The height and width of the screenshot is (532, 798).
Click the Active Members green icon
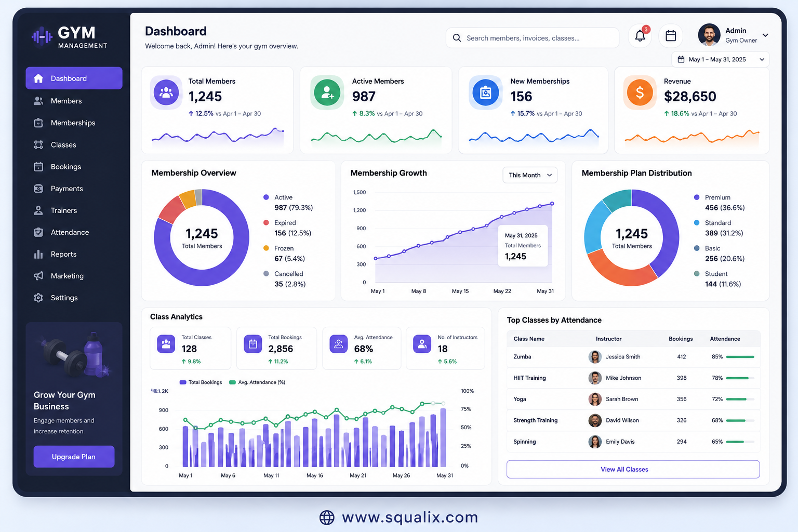(327, 92)
